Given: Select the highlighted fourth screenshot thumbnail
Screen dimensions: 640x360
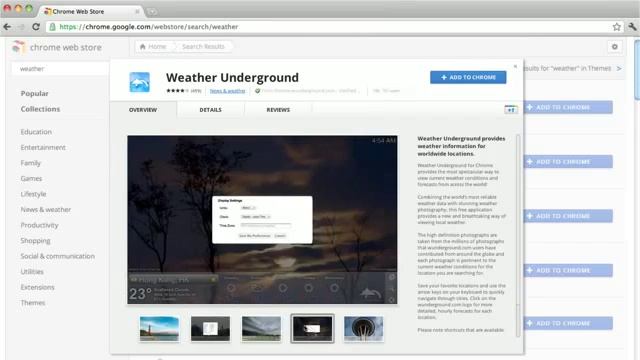Looking at the screenshot, I should [312, 329].
